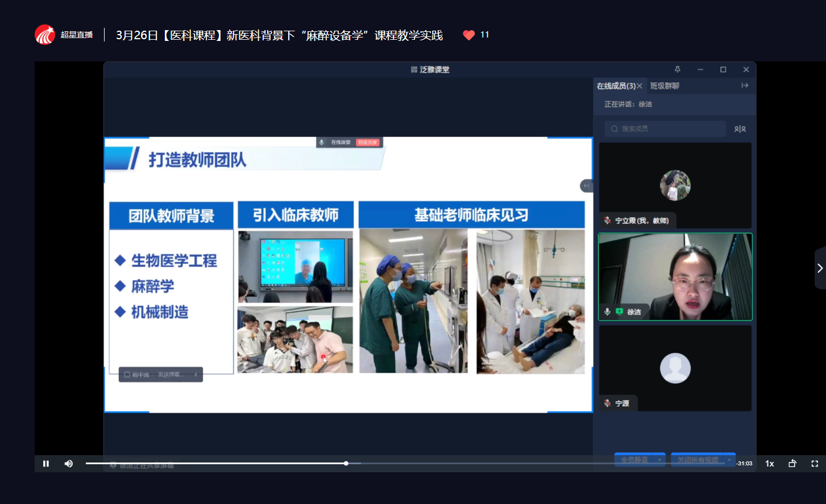Screen dimensions: 826x504
Task: Toggle 画中画 checkbox
Action: click(127, 374)
